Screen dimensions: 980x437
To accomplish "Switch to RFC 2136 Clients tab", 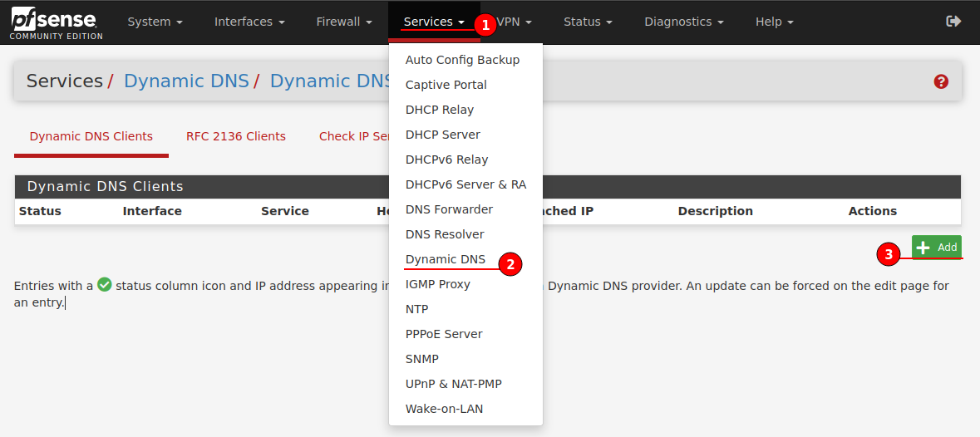I will pos(235,137).
